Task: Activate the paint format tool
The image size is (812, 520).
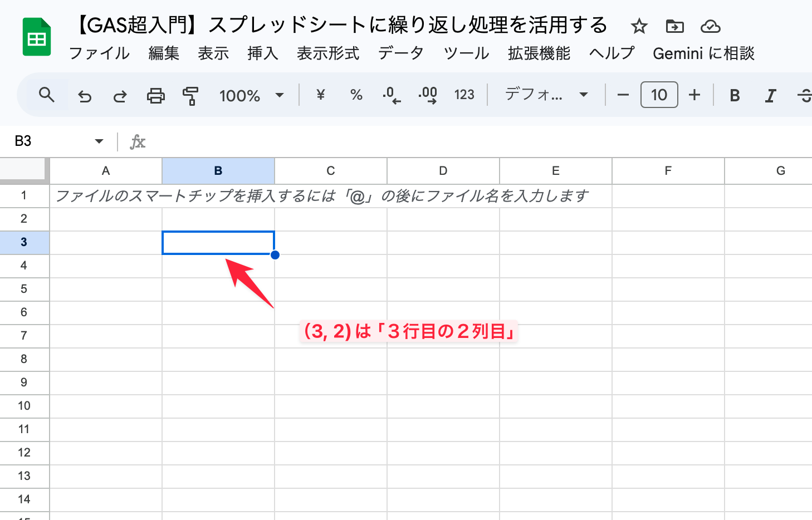Action: point(190,96)
